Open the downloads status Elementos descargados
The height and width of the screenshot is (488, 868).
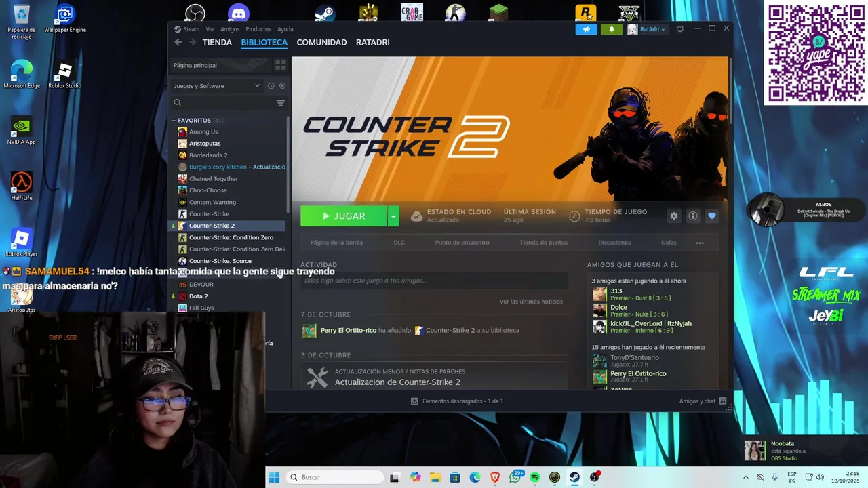[x=456, y=401]
